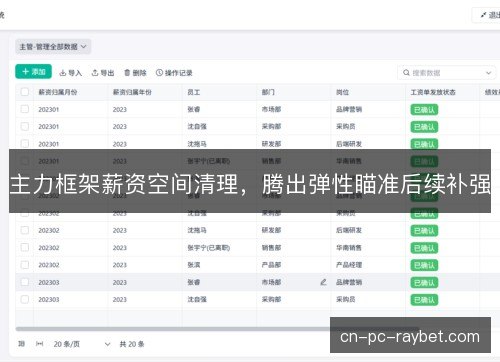
Task: Check the 202302 销售部 row checkbox
Action: [x=25, y=247]
